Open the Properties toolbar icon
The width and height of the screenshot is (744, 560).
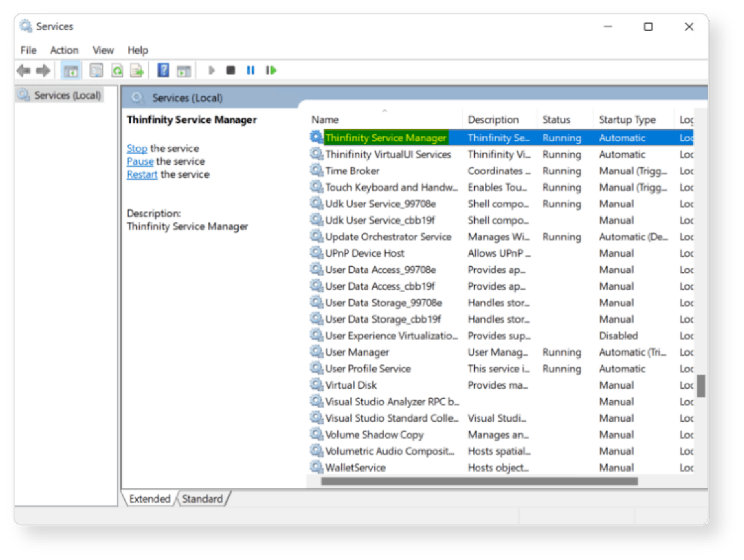[96, 71]
